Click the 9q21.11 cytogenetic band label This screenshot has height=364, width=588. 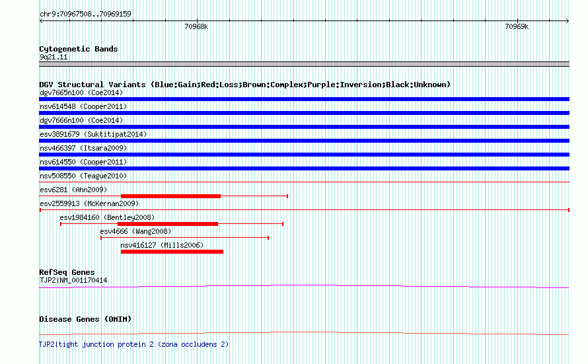pos(54,57)
